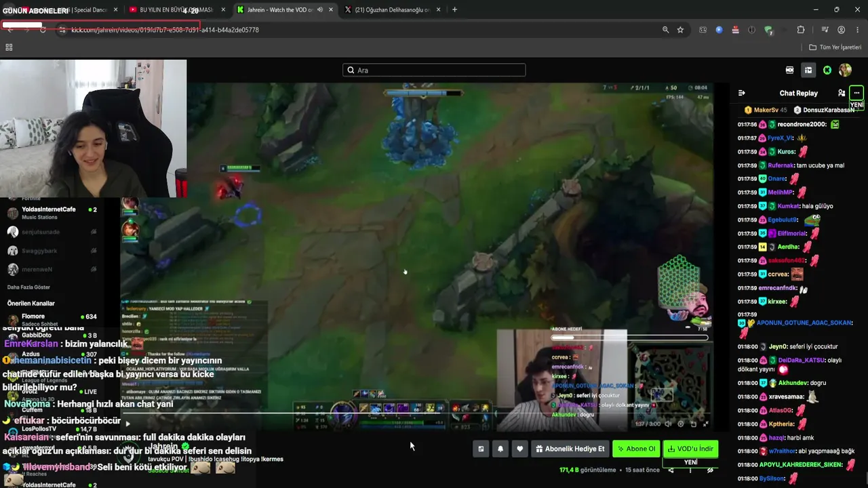This screenshot has height=488, width=868.
Task: Click the green shield extension icon
Action: [768, 30]
